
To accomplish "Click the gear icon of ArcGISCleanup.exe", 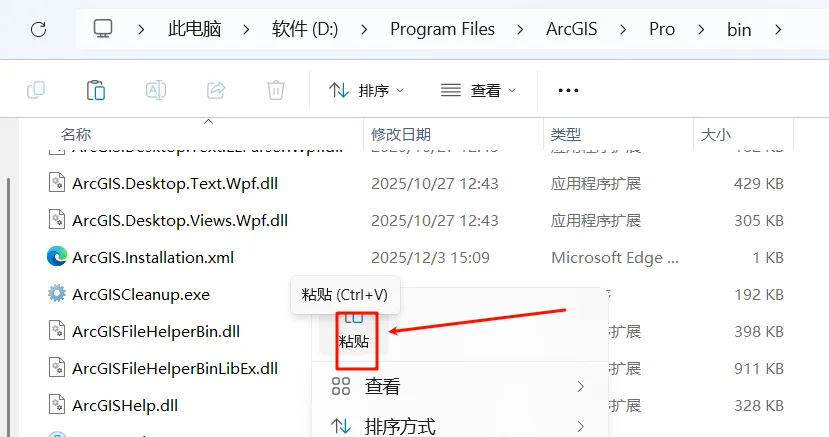I will 57,293.
